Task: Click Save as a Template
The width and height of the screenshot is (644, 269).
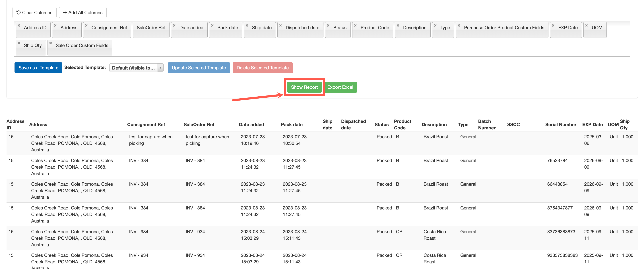Action: (38, 68)
